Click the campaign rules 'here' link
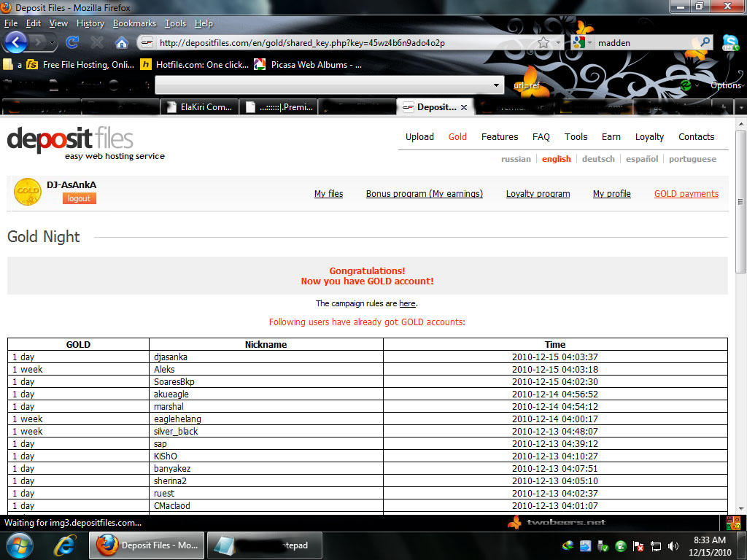 [x=407, y=303]
